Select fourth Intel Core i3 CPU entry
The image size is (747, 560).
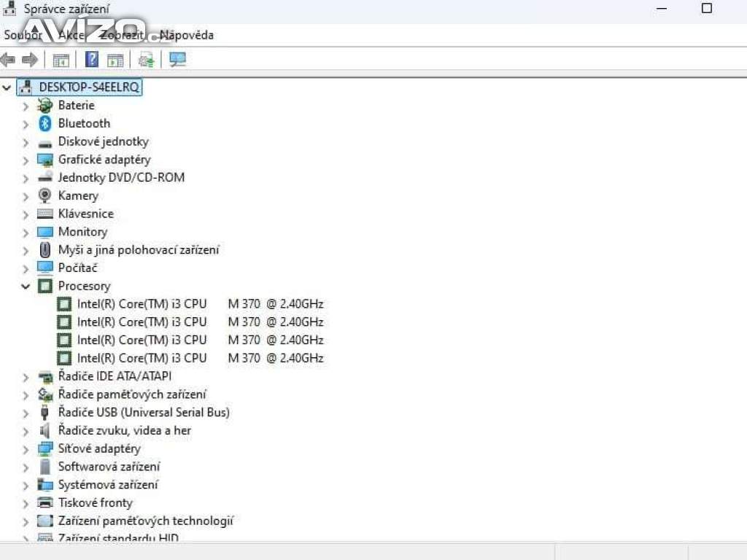point(200,358)
